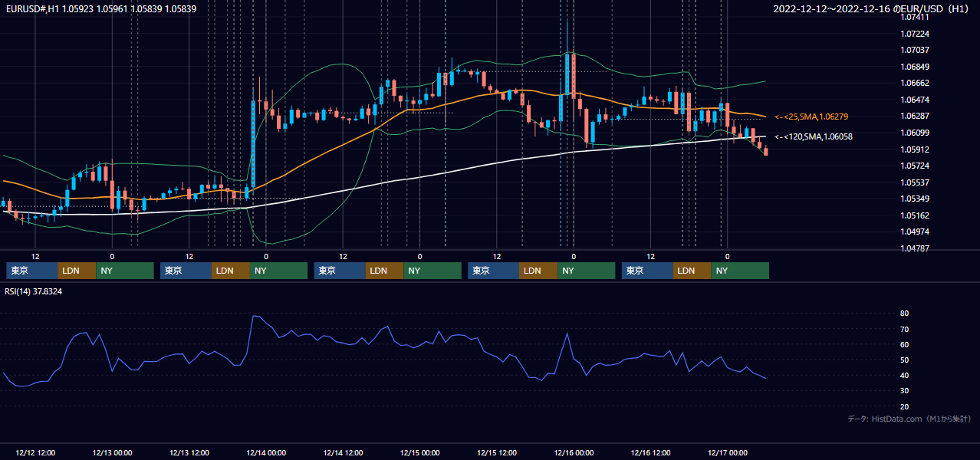Viewport: 980px width, 460px height.
Task: Click the 12/15 00:00 time axis label
Action: (419, 452)
